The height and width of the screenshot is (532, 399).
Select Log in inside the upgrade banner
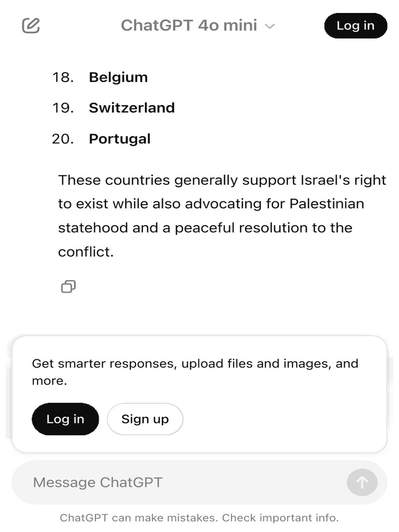pyautogui.click(x=65, y=419)
